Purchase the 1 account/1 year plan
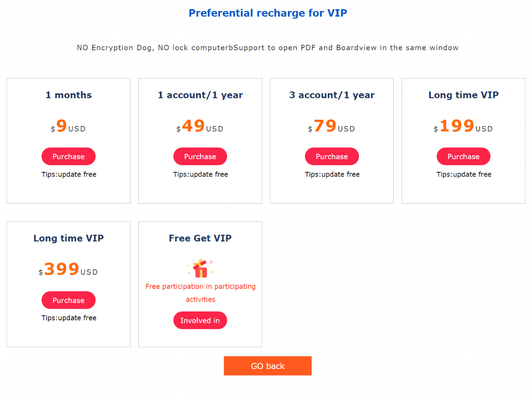The image size is (532, 399). pos(200,156)
